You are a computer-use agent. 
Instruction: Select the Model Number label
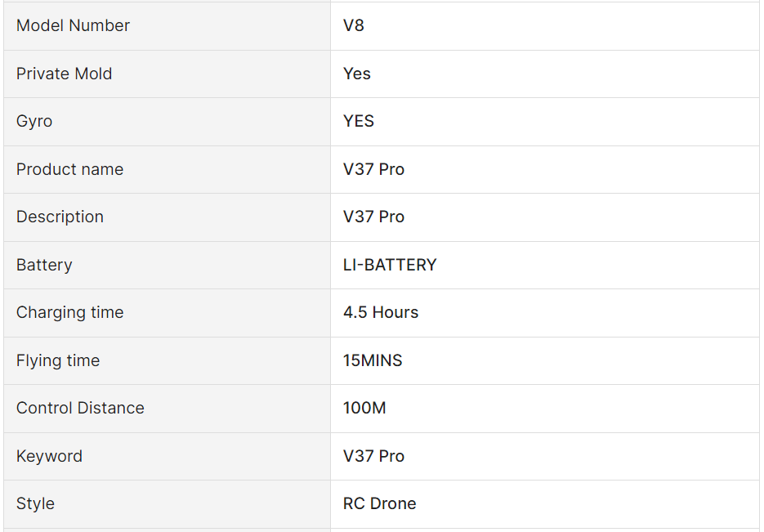tap(73, 25)
